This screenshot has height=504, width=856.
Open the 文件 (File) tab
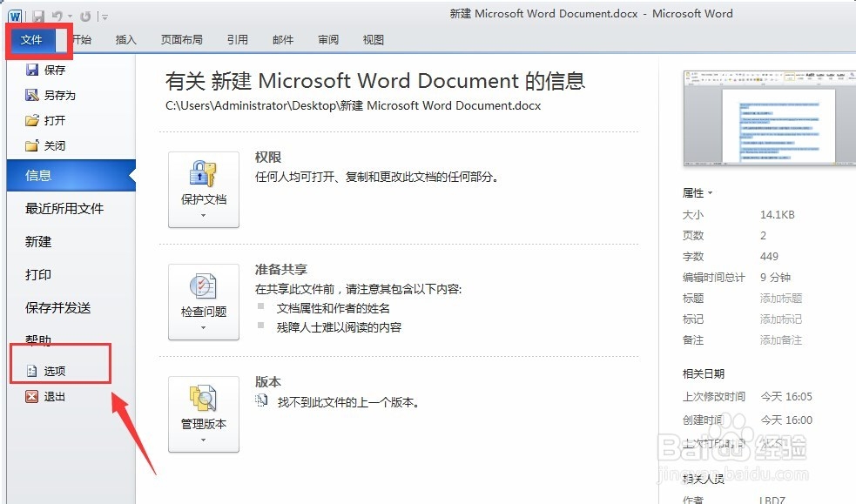[x=31, y=40]
